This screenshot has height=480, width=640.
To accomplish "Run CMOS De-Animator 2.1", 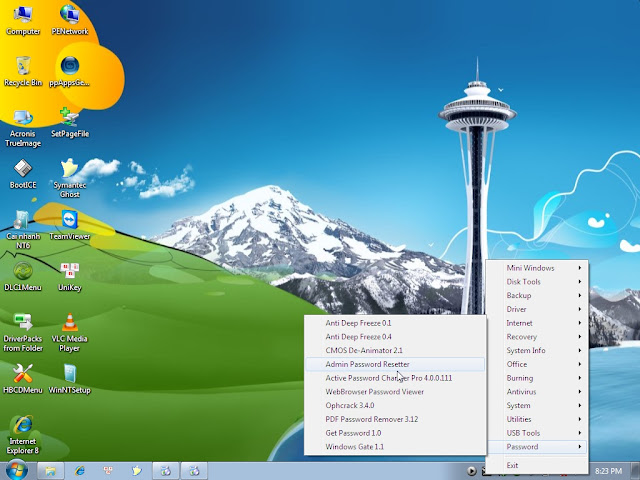I will 395,350.
